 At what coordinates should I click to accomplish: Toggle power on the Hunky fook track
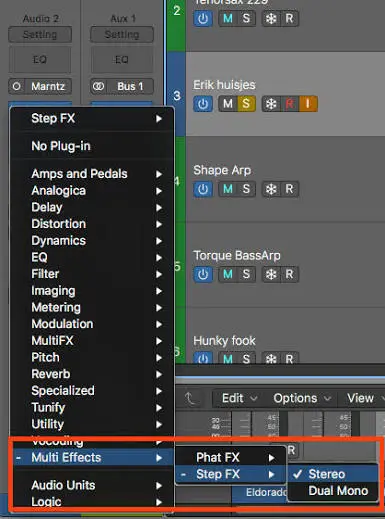point(203,358)
